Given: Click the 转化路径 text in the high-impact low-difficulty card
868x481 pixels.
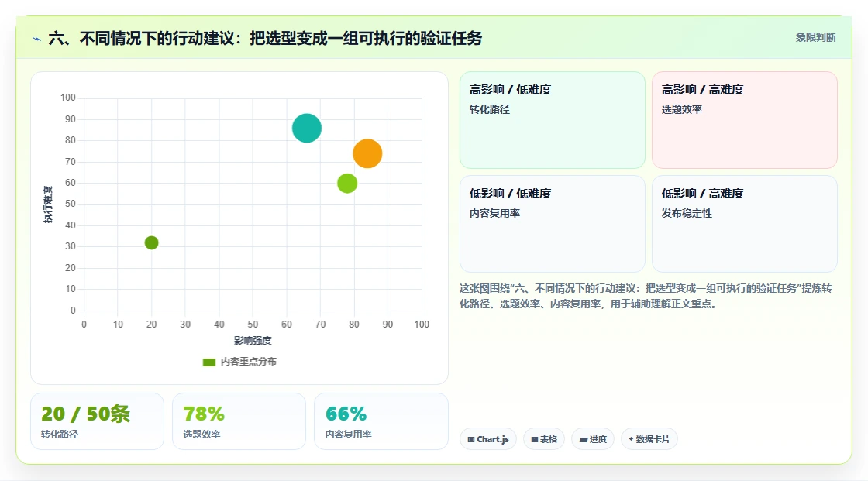Looking at the screenshot, I should click(489, 109).
